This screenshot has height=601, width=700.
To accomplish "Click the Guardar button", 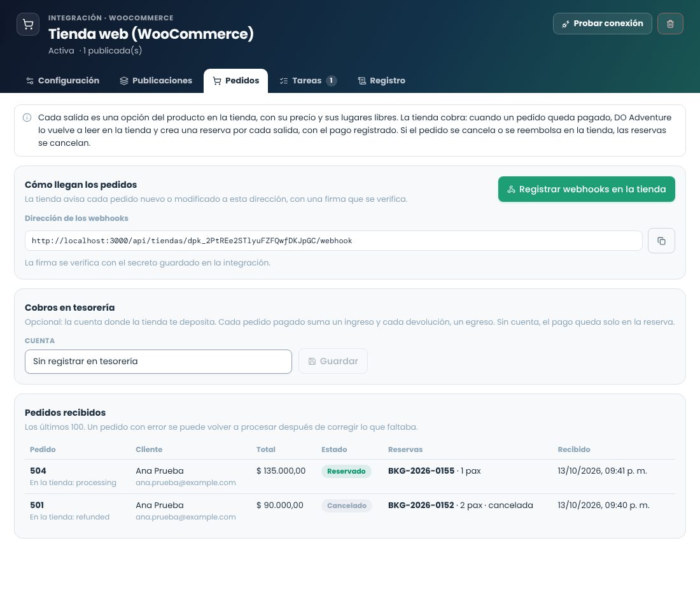I will 333,361.
